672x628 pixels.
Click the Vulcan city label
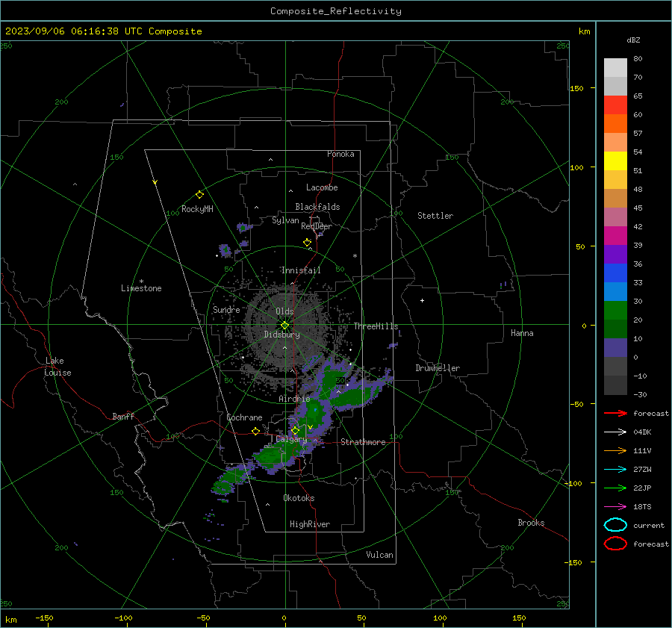coord(379,555)
